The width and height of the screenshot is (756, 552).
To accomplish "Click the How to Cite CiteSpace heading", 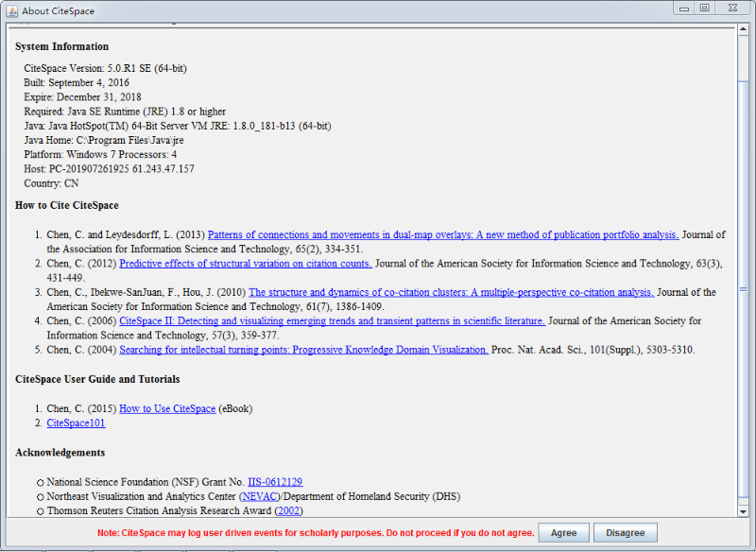I will click(x=66, y=205).
